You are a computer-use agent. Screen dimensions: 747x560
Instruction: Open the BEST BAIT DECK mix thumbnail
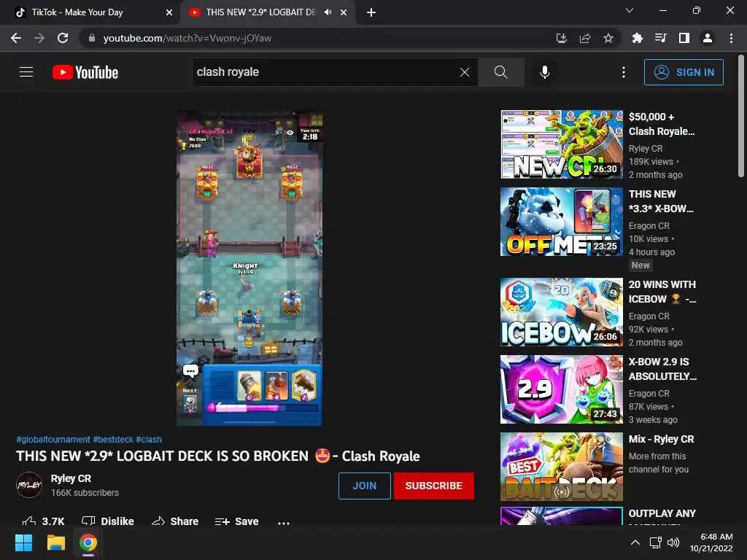click(x=561, y=466)
